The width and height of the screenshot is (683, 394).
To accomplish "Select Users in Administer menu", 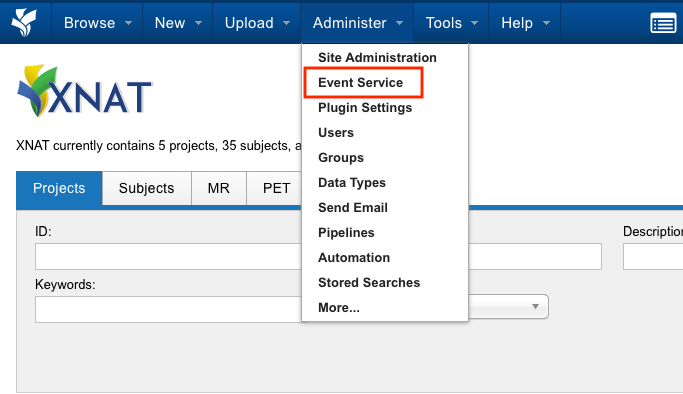I will [x=336, y=132].
